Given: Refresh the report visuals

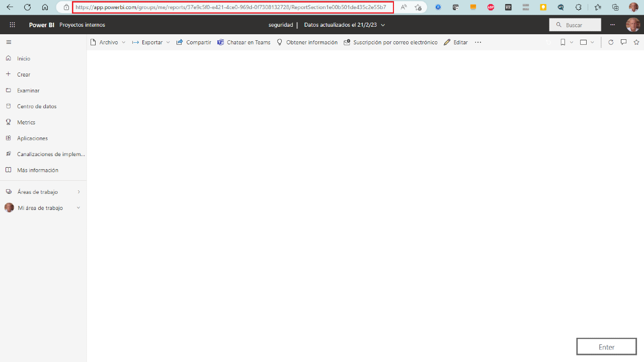Looking at the screenshot, I should 611,42.
